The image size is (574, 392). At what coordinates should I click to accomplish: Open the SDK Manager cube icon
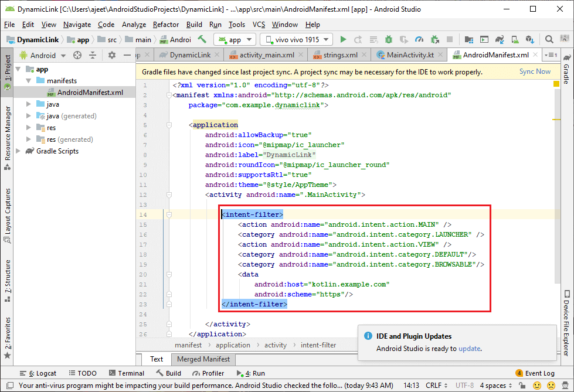[529, 39]
